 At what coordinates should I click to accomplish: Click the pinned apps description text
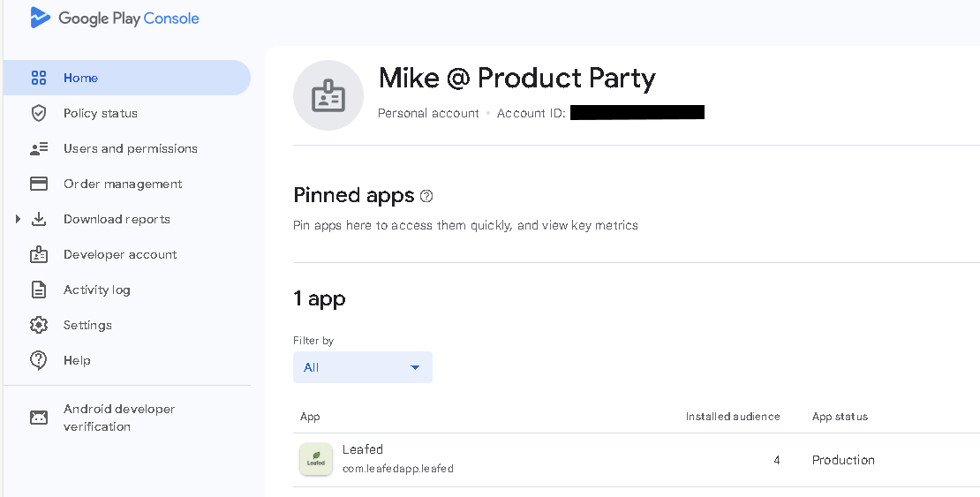(465, 225)
